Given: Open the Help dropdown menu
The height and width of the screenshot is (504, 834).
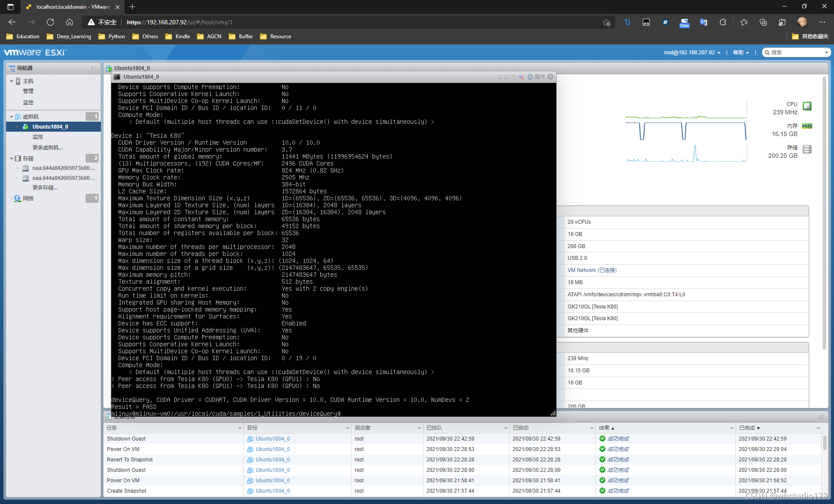Looking at the screenshot, I should tap(741, 53).
